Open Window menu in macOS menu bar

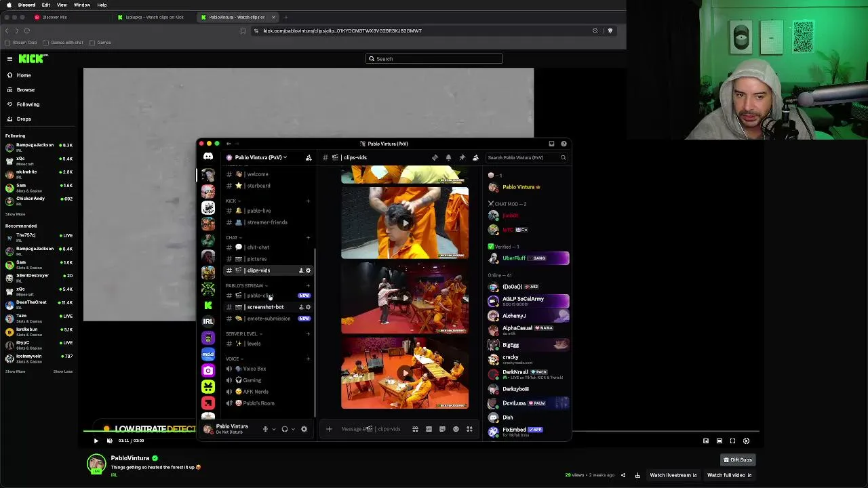pyautogui.click(x=82, y=5)
